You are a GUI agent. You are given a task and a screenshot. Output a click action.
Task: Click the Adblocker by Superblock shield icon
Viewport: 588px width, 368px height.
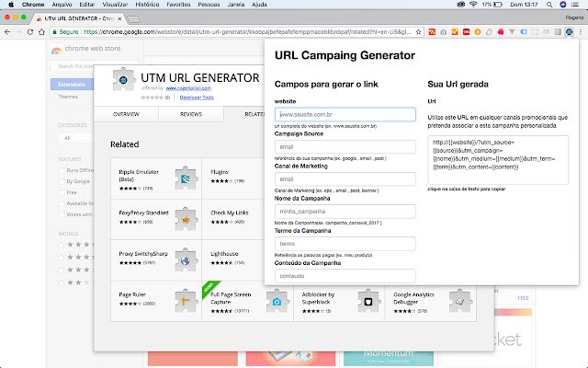(368, 301)
